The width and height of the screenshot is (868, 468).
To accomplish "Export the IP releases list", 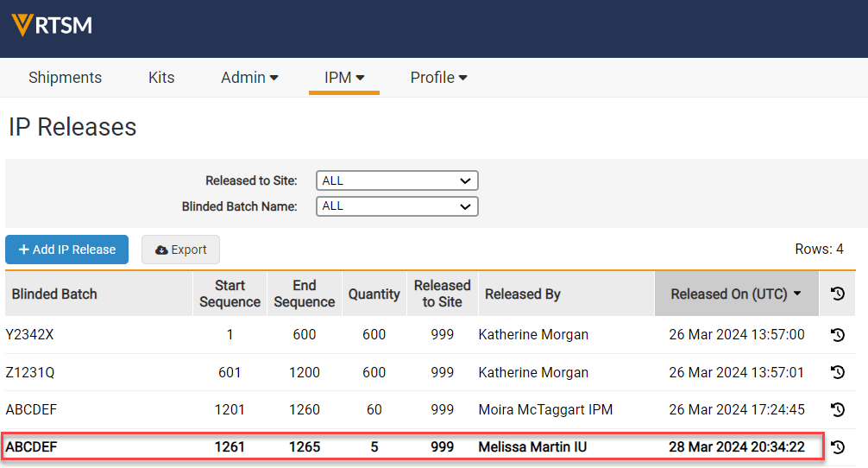I will tap(180, 250).
